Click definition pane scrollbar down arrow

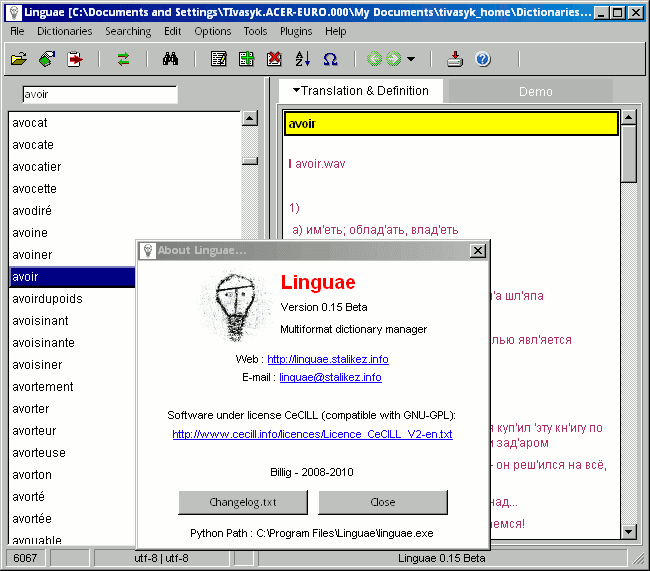(x=629, y=531)
